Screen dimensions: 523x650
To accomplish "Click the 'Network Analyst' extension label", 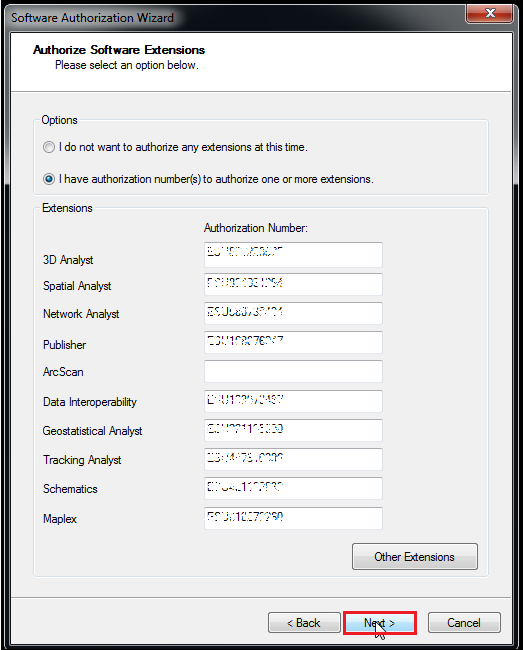I will (x=81, y=314).
